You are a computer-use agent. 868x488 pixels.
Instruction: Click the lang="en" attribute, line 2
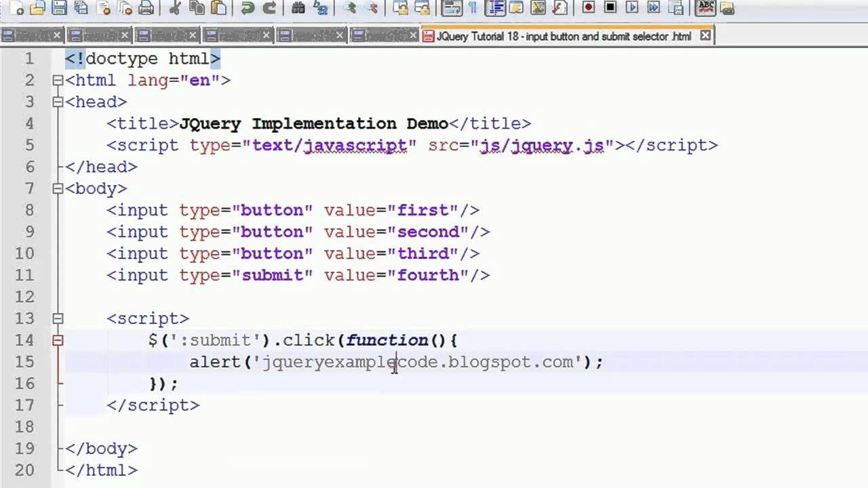(174, 80)
